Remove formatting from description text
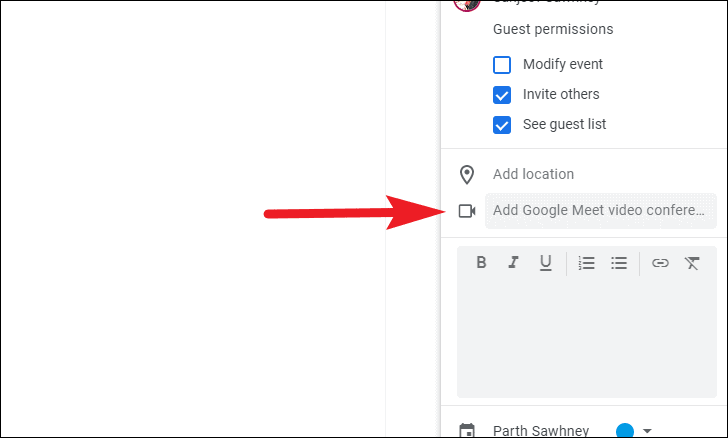Viewport: 728px width, 438px height. click(x=692, y=263)
